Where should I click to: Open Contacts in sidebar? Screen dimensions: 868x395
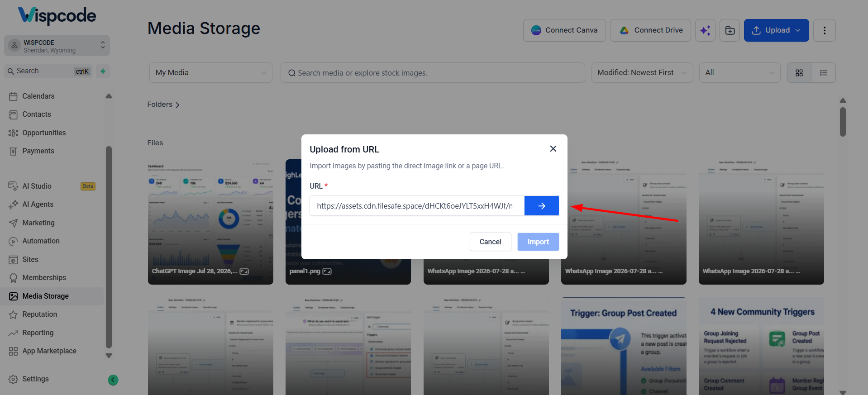37,114
